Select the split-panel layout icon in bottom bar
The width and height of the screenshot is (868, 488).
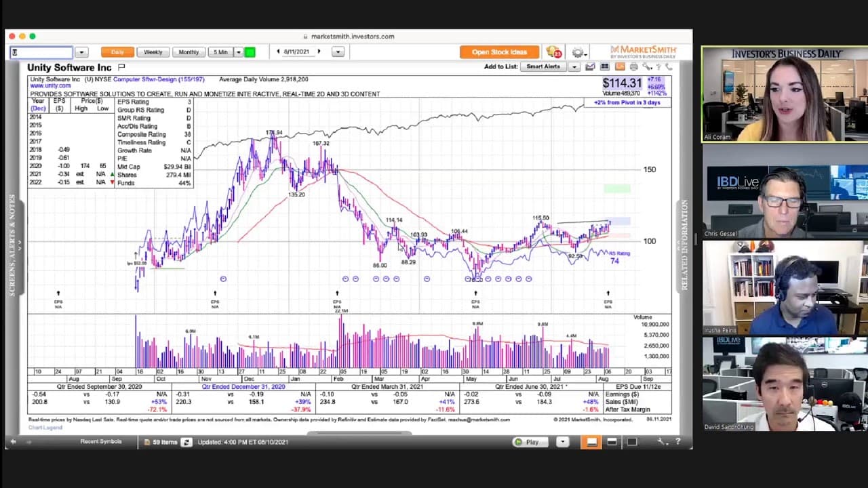(x=612, y=442)
